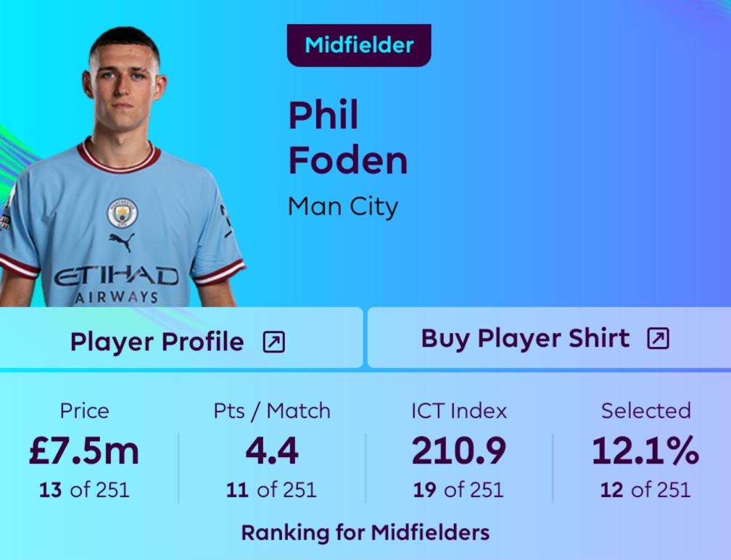Click the 12 of 251 selected ranking

(645, 490)
